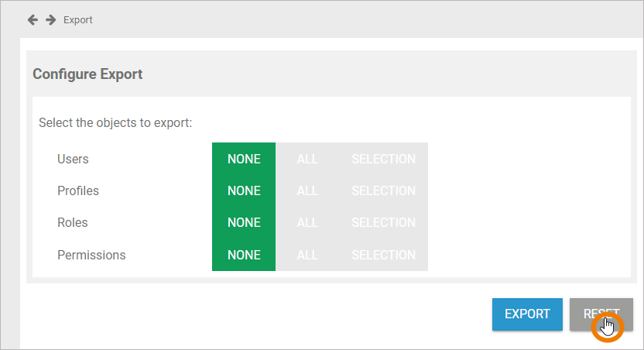644x350 pixels.
Task: Click the Export breadcrumb label
Action: click(x=78, y=20)
